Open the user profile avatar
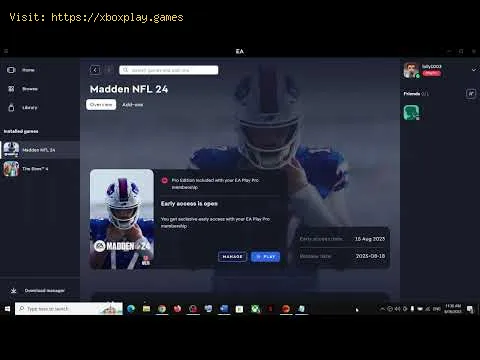The height and width of the screenshot is (360, 480). tap(411, 70)
